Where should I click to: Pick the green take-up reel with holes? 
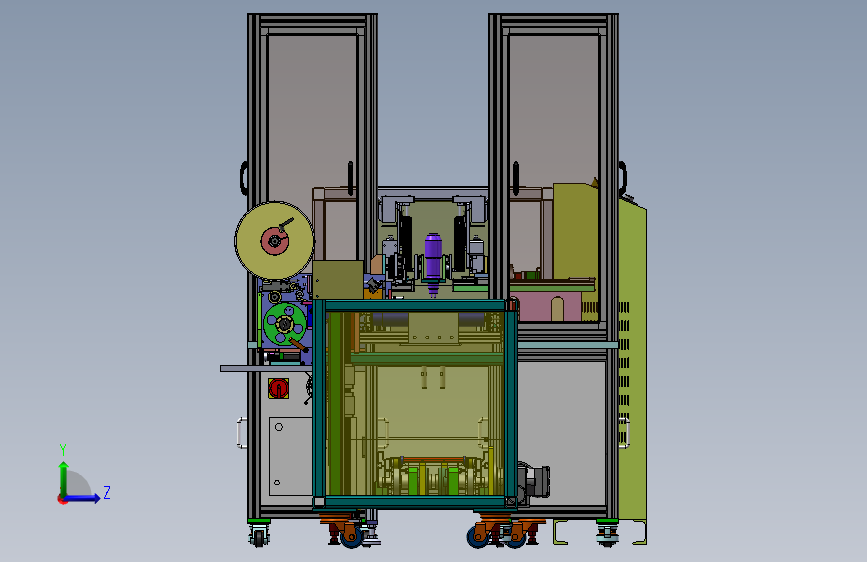tap(285, 325)
